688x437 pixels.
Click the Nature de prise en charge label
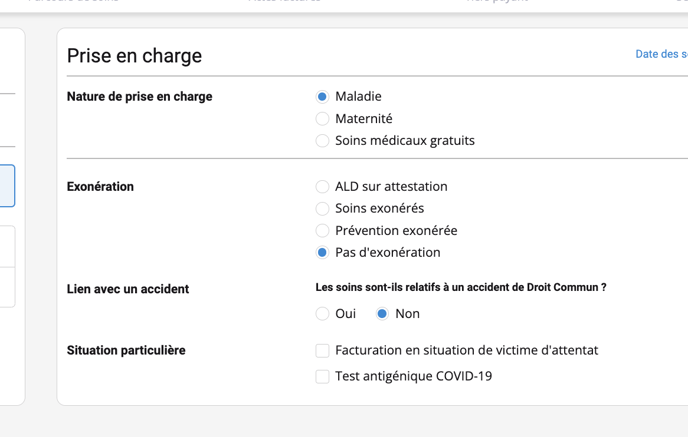pos(139,97)
